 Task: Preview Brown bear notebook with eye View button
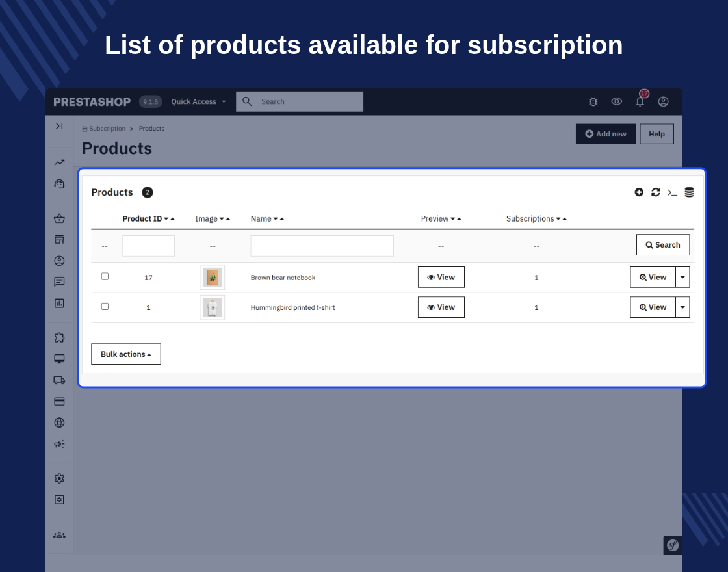441,277
